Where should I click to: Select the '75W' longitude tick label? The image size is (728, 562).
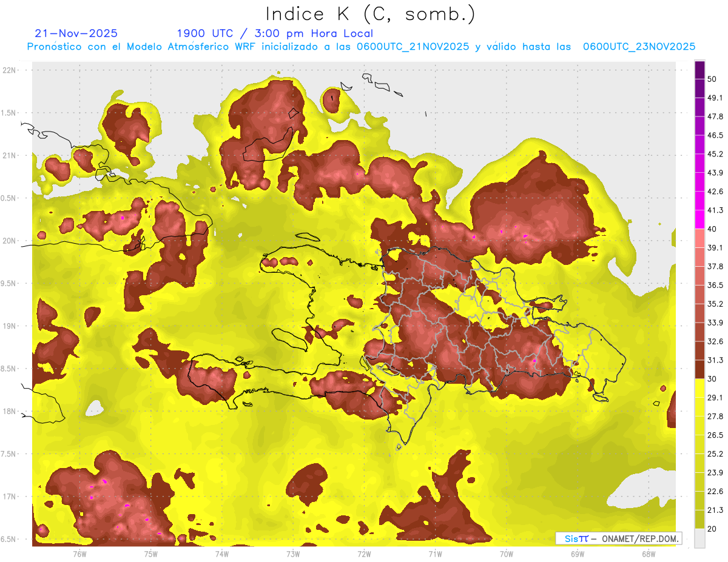click(x=150, y=554)
